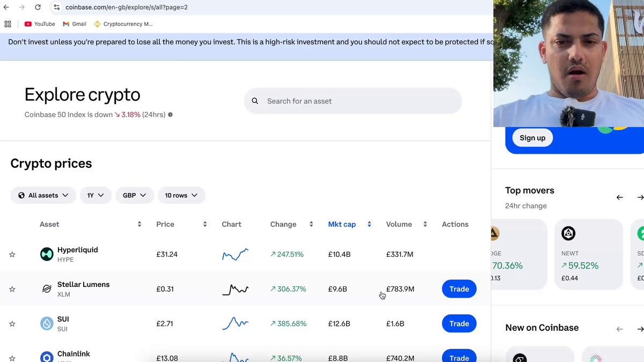Click Hyperliquid price £31.24
This screenshot has height=362, width=644.
(167, 254)
